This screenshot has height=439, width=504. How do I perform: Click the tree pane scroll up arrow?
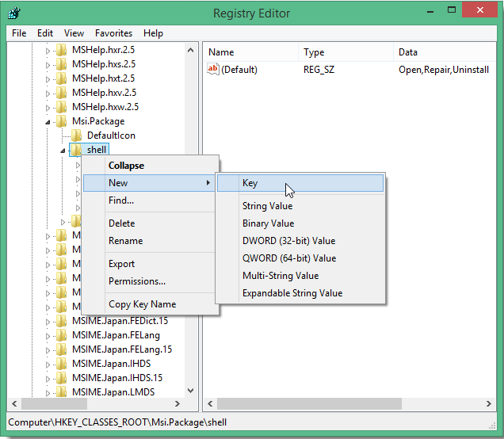[191, 50]
